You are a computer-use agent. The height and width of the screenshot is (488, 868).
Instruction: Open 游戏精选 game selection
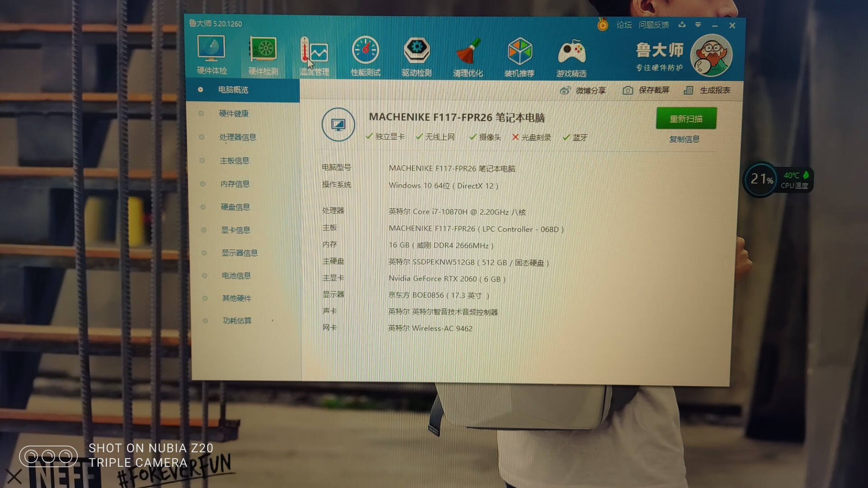tap(571, 58)
